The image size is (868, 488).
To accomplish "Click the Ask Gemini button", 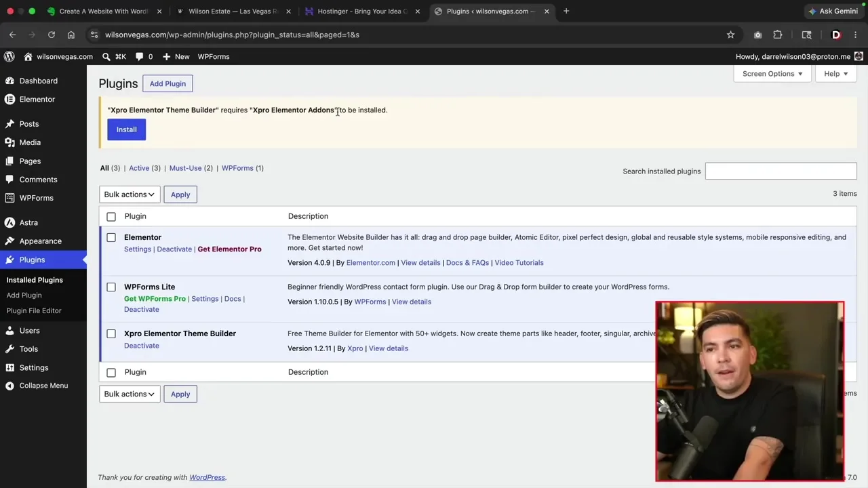I will point(833,11).
